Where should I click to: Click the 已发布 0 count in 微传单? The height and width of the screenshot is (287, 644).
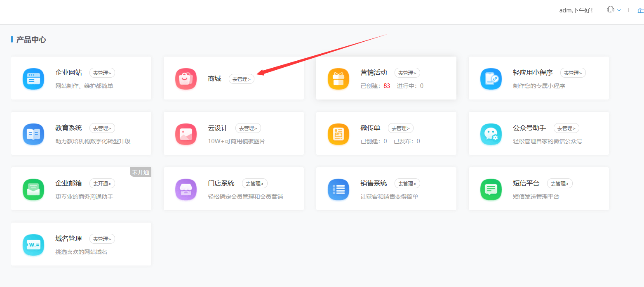407,141
